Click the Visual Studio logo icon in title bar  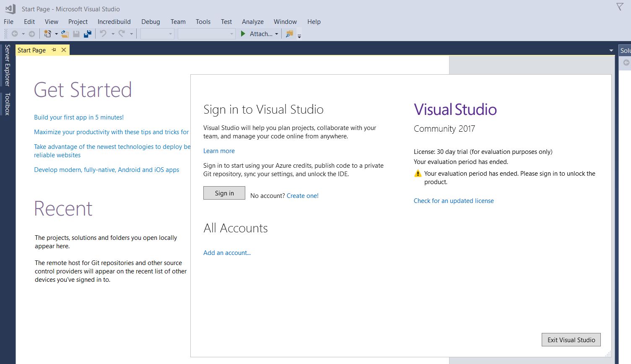10,9
